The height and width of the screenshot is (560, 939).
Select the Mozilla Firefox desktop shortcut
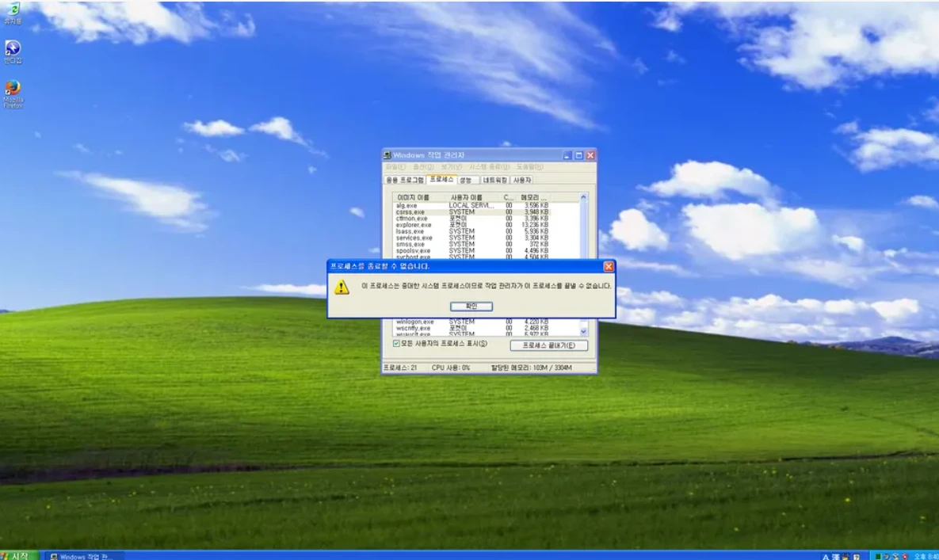coord(13,94)
